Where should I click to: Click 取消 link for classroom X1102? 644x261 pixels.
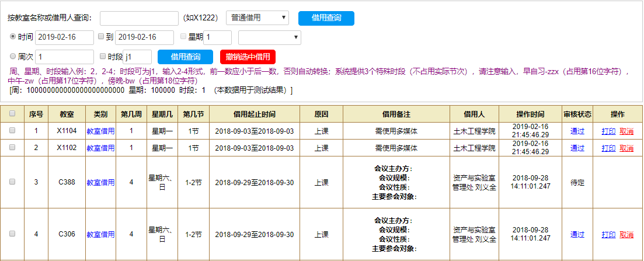626,148
